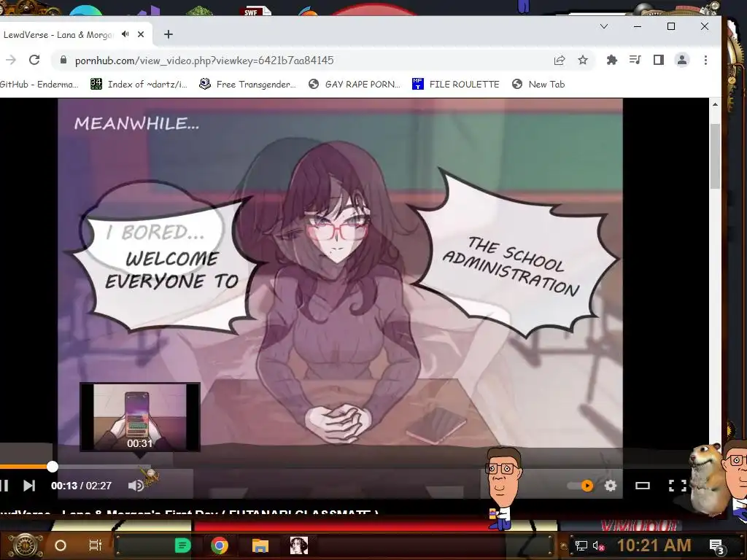Open the notification center icon
Image resolution: width=747 pixels, height=560 pixels.
pyautogui.click(x=716, y=546)
